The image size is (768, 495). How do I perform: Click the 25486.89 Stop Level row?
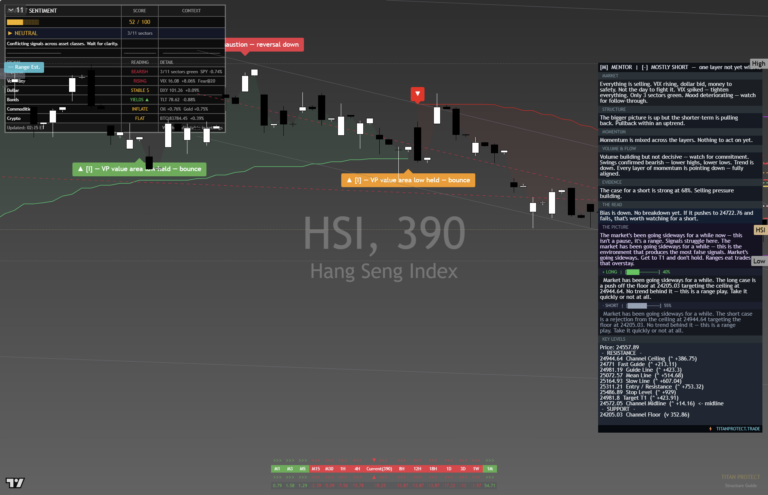[637, 393]
